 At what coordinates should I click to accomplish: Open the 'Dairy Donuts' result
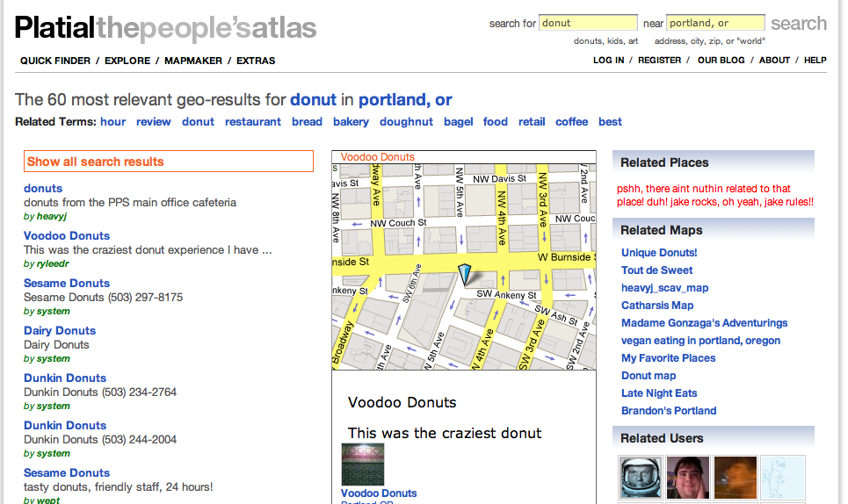[60, 331]
